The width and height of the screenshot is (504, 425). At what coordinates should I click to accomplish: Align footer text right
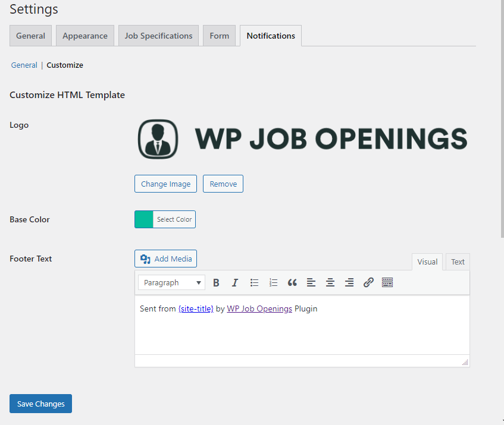click(x=349, y=282)
